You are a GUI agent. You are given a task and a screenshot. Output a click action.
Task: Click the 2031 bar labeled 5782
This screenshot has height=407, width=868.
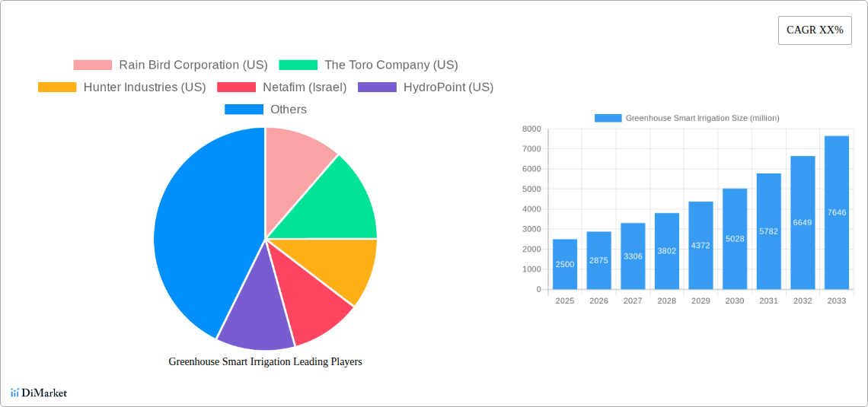coord(768,231)
